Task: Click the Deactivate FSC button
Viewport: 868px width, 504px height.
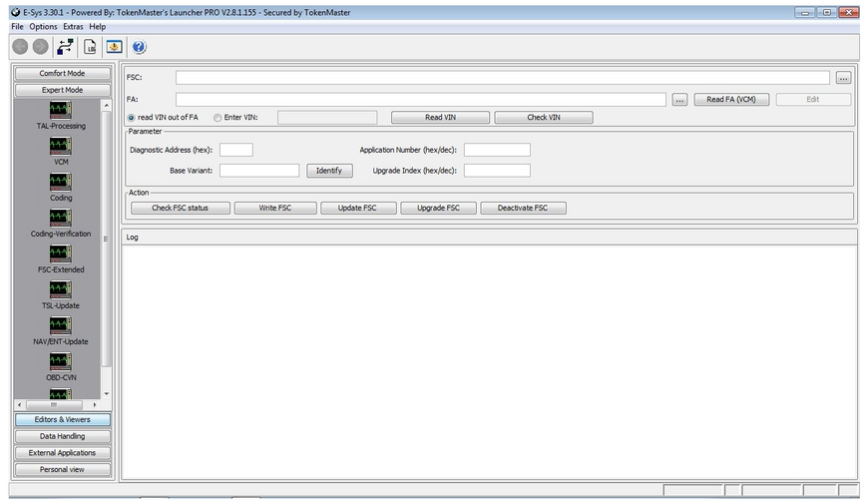Action: pos(523,209)
